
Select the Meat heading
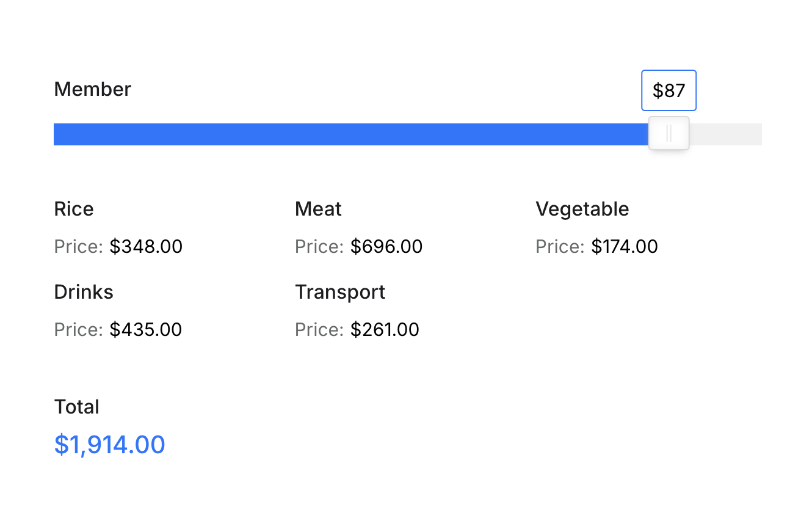coord(318,209)
